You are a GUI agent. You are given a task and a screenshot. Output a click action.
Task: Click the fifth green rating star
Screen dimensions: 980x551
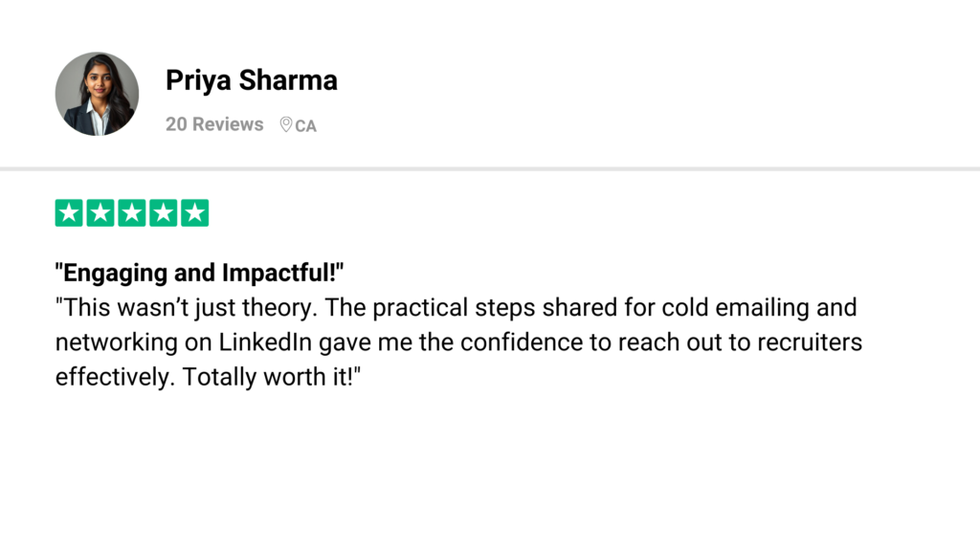point(195,213)
